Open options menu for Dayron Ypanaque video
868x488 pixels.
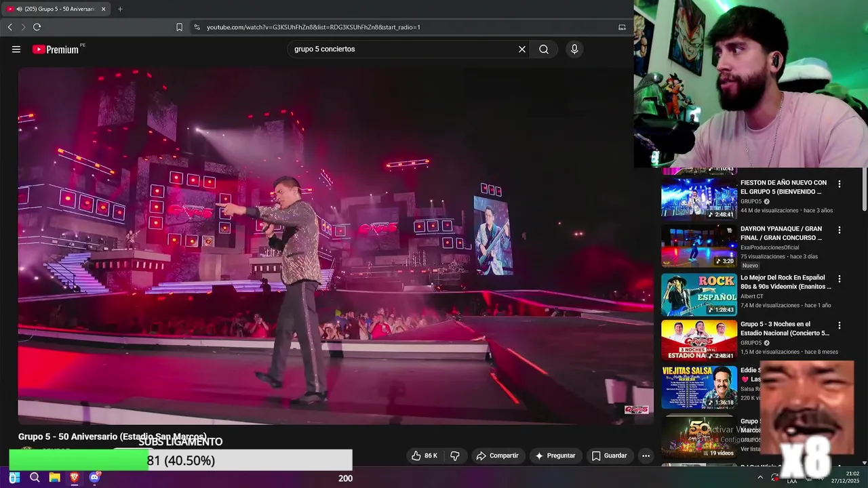(x=840, y=230)
